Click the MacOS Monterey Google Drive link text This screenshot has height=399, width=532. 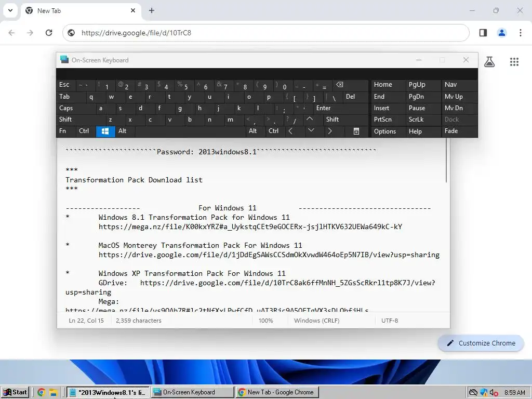269,255
